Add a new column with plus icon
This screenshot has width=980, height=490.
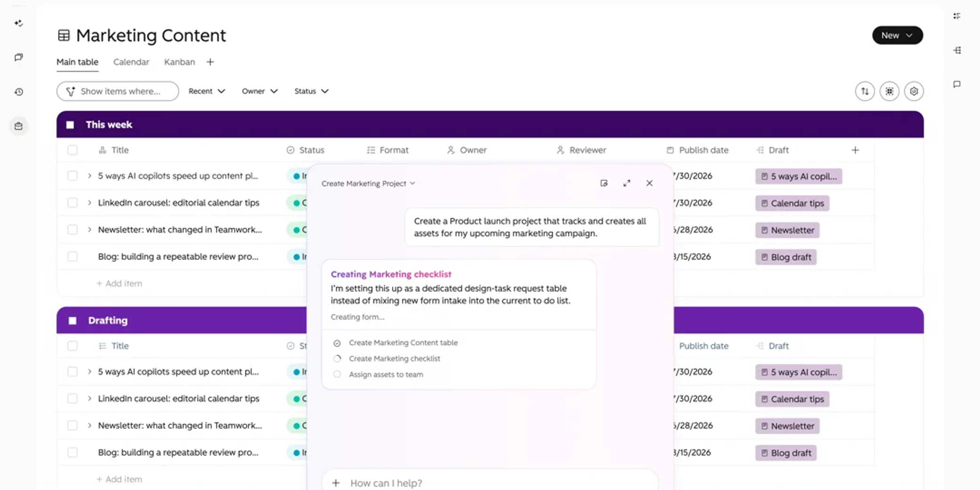click(x=855, y=150)
